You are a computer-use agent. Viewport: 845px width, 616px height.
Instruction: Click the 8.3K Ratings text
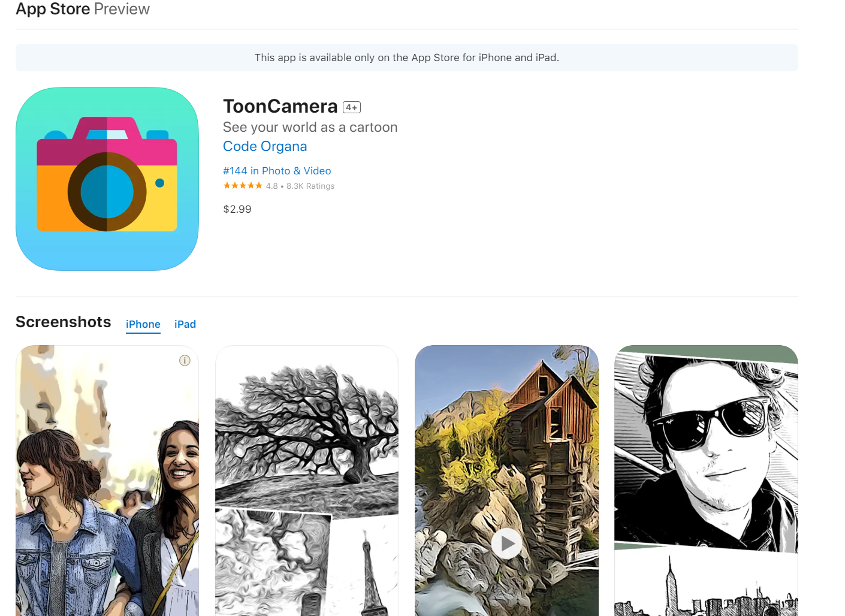coord(310,186)
